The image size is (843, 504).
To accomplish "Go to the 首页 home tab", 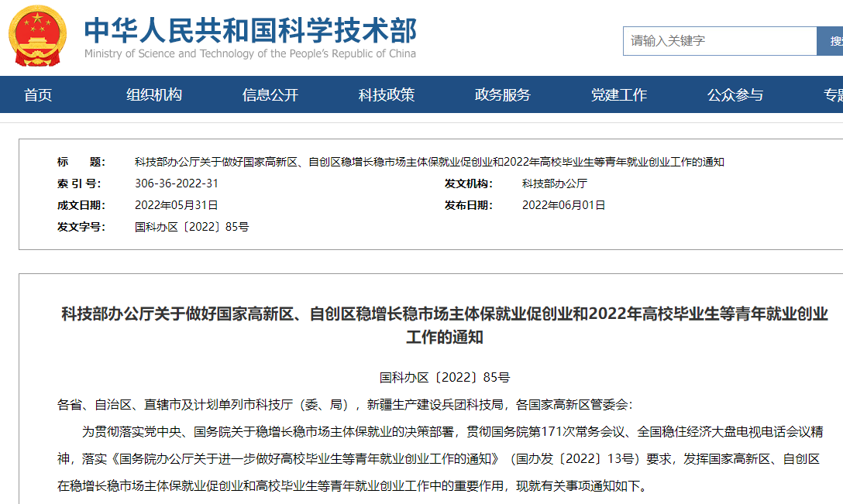I will pyautogui.click(x=38, y=95).
